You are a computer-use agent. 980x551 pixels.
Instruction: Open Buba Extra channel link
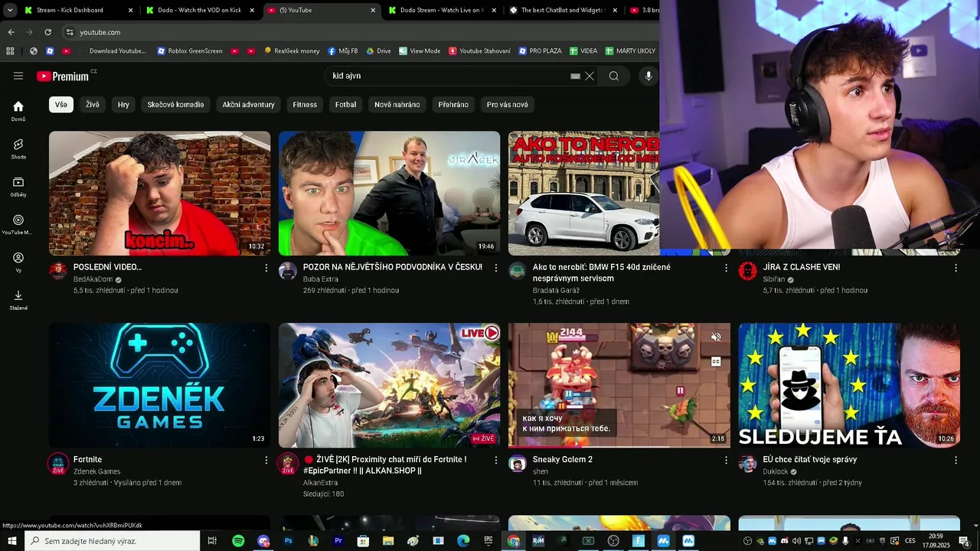point(320,279)
